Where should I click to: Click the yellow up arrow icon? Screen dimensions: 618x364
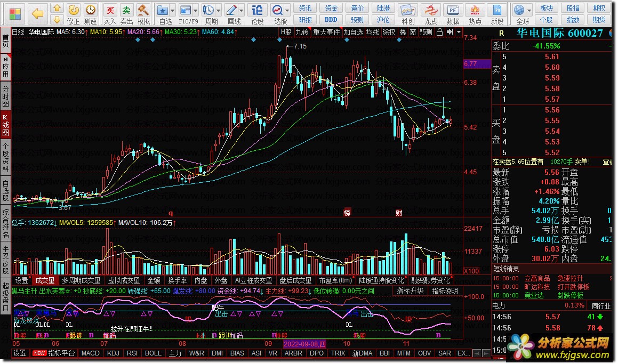coord(57,9)
